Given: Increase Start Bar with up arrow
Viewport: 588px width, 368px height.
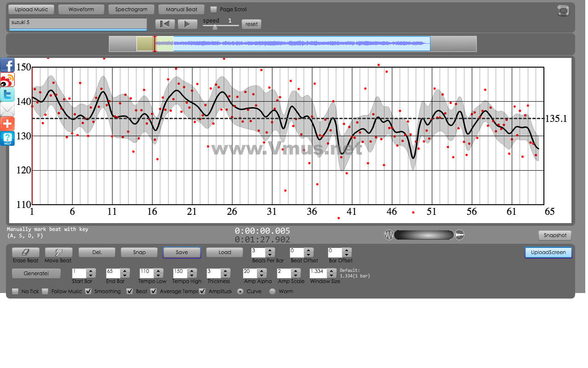Looking at the screenshot, I should pyautogui.click(x=91, y=271).
